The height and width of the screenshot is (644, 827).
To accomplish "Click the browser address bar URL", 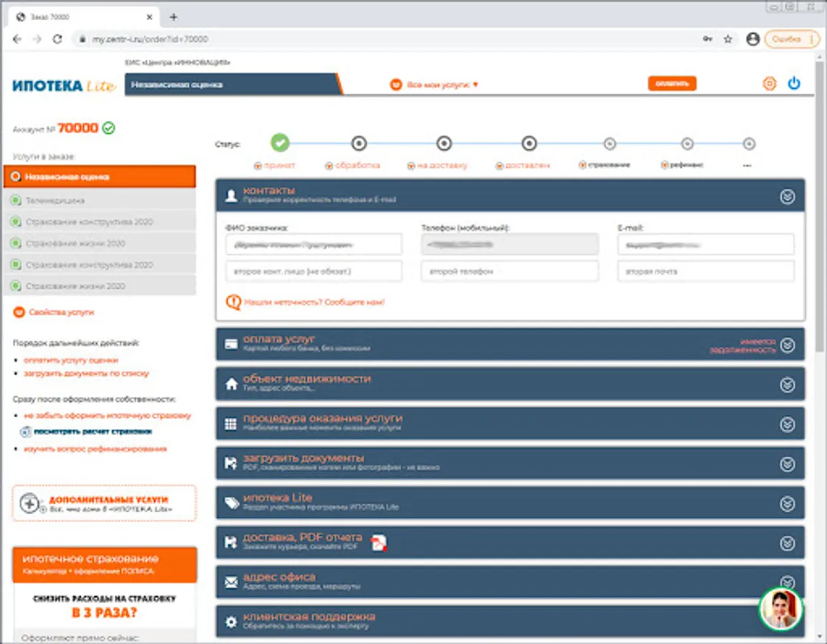I will pyautogui.click(x=150, y=39).
